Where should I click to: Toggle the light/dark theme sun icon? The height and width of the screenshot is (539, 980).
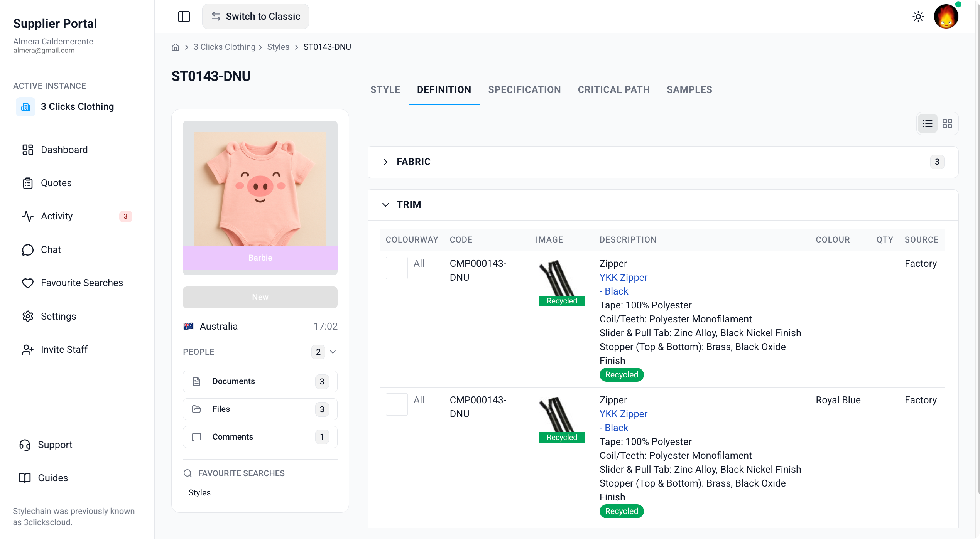pos(918,17)
